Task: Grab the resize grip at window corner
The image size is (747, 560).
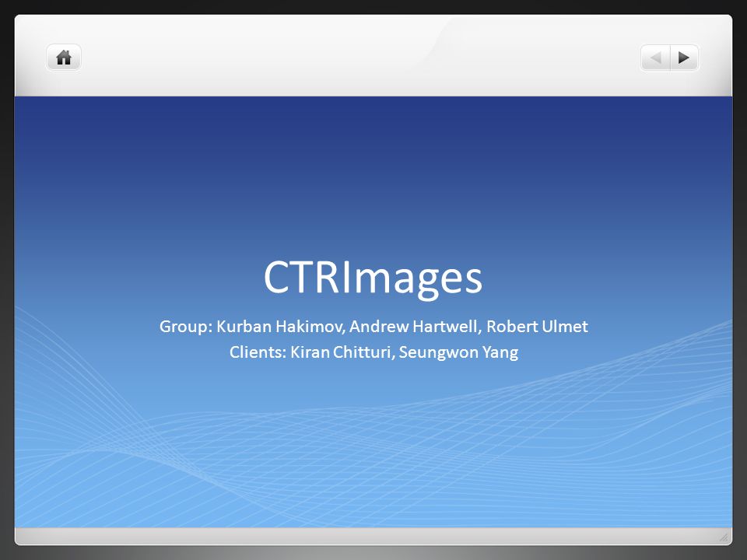Action: (724, 537)
